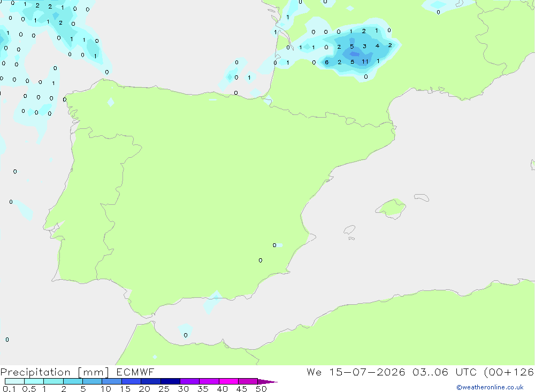Click the Menorca island outline

[422, 197]
